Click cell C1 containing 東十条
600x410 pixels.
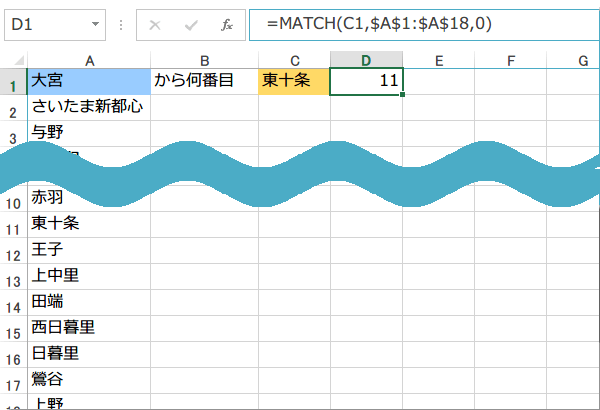[x=294, y=82]
